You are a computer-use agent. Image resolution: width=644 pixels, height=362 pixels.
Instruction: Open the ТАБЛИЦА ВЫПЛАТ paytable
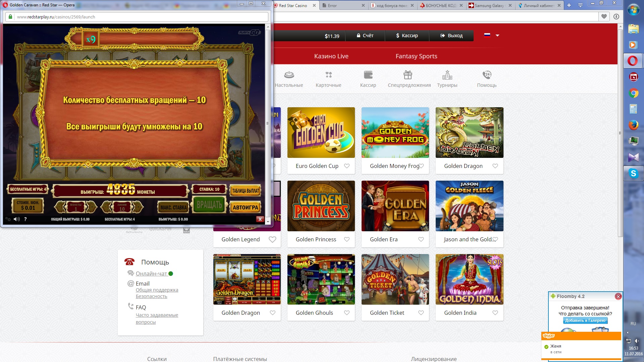[246, 191]
